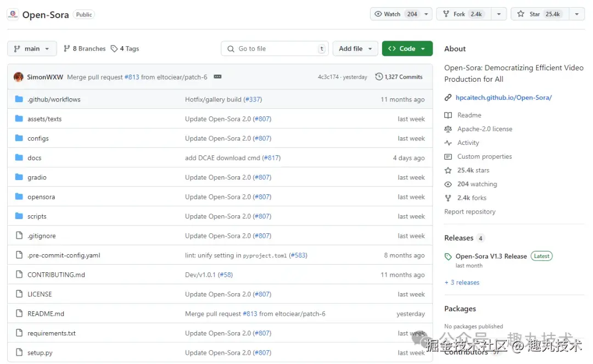Click SimonWXW's avatar in commit row
The width and height of the screenshot is (593, 364).
(x=18, y=77)
